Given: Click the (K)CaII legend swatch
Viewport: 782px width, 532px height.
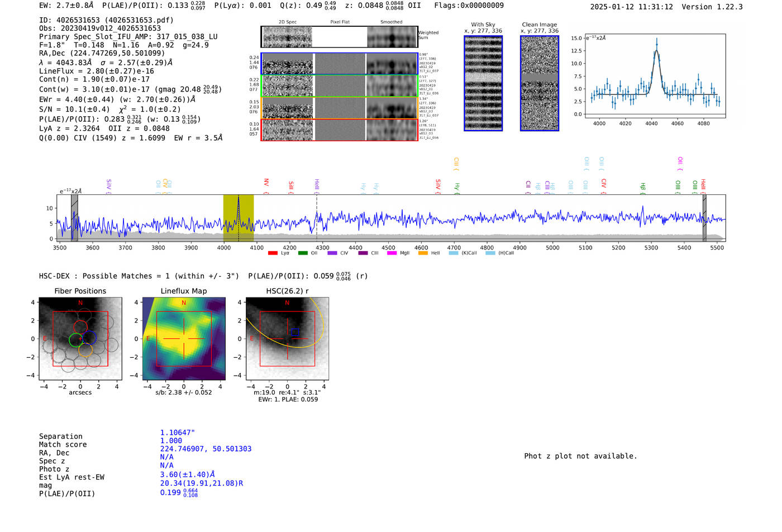Looking at the screenshot, I should [454, 253].
